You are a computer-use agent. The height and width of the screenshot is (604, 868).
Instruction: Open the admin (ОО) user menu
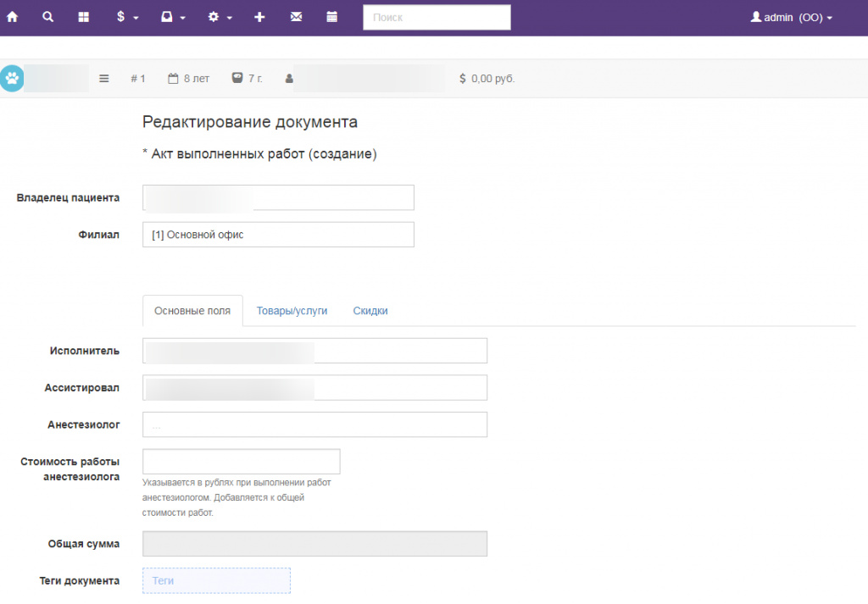(x=792, y=17)
